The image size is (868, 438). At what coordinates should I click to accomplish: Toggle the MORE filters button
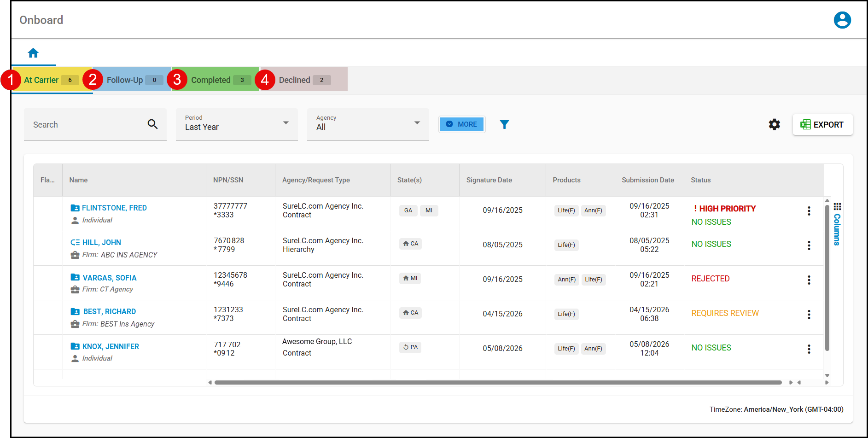pos(462,124)
